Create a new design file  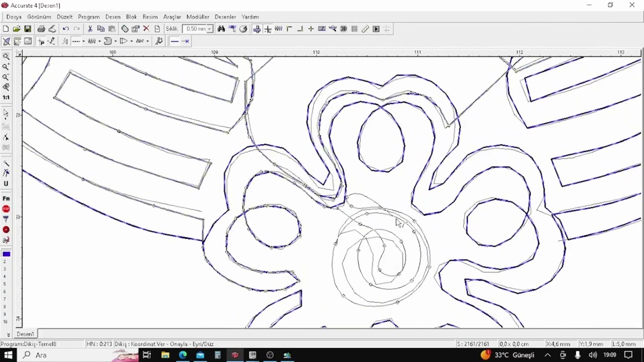click(x=6, y=29)
